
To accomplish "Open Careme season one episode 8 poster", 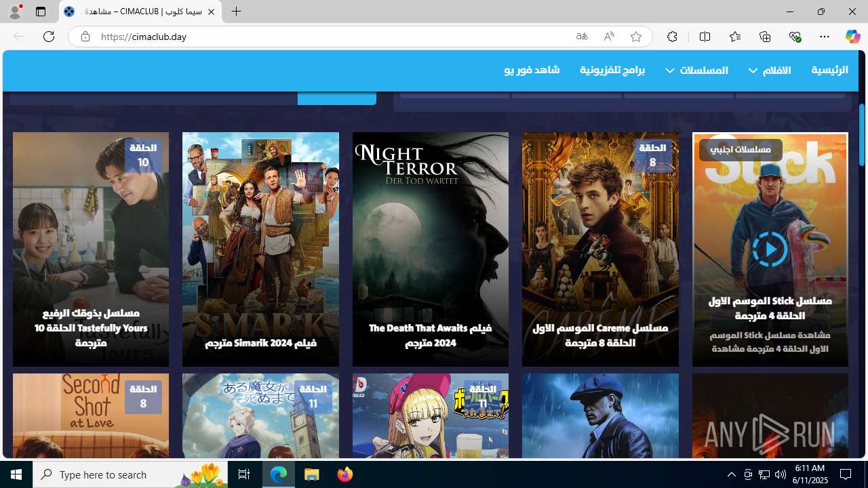I will point(600,249).
